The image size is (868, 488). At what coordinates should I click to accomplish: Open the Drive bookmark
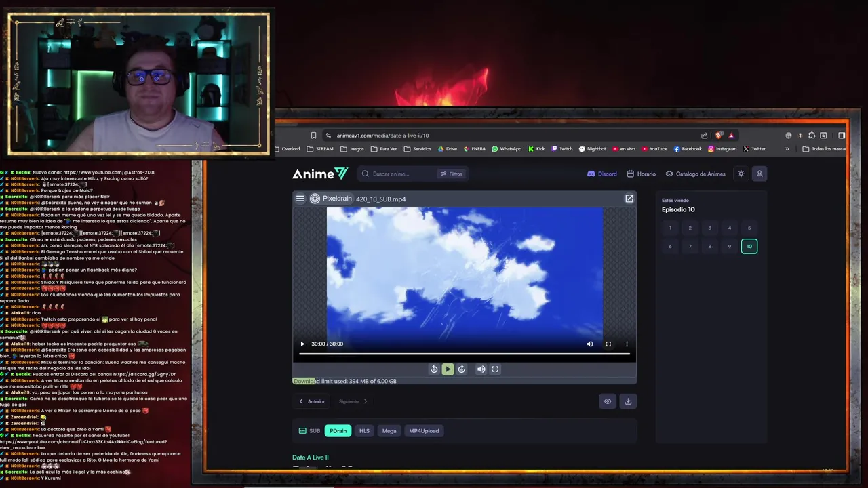click(x=448, y=149)
